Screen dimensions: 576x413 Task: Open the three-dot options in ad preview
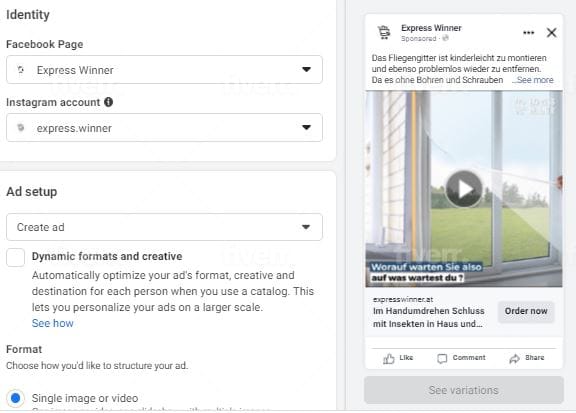[528, 33]
